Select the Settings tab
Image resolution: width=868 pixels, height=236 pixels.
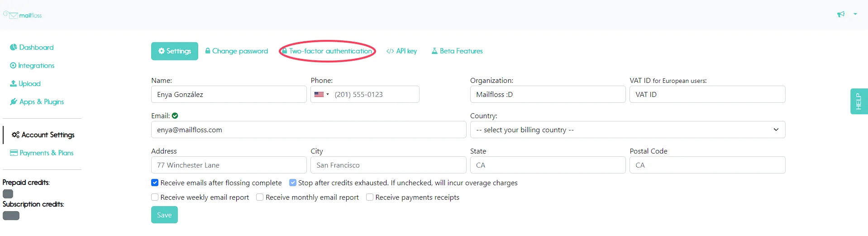click(x=175, y=51)
